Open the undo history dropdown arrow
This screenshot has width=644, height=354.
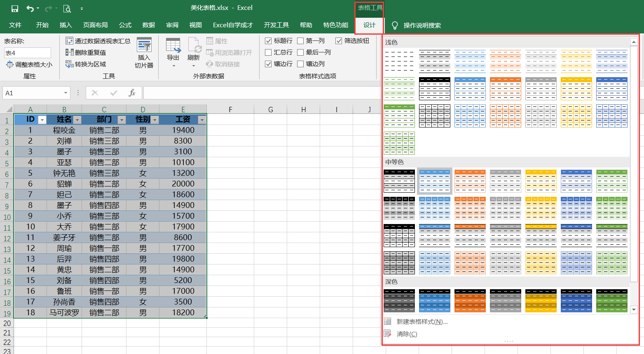[38, 8]
